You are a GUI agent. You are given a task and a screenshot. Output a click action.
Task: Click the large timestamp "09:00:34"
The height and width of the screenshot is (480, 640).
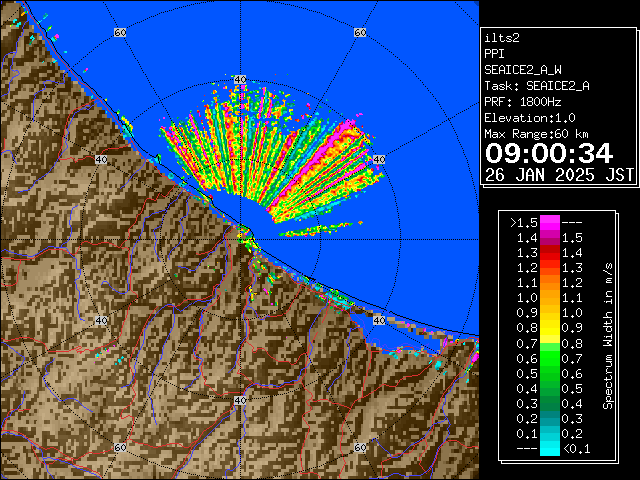(x=549, y=153)
